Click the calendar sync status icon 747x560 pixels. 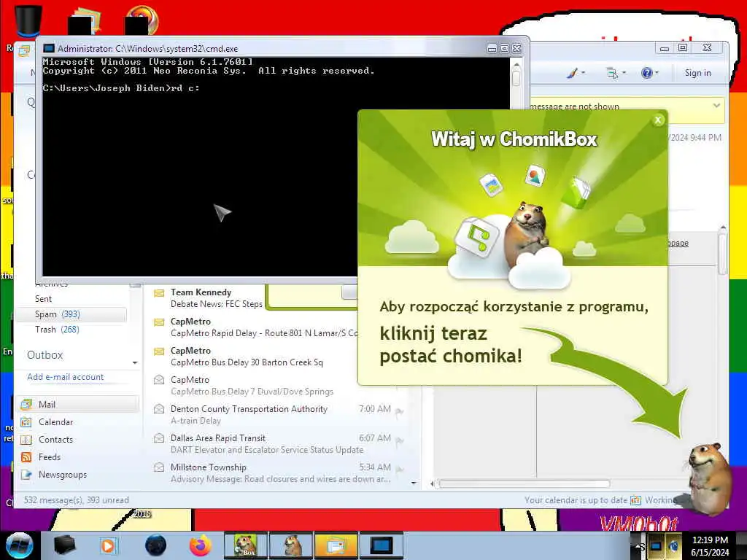coord(635,500)
